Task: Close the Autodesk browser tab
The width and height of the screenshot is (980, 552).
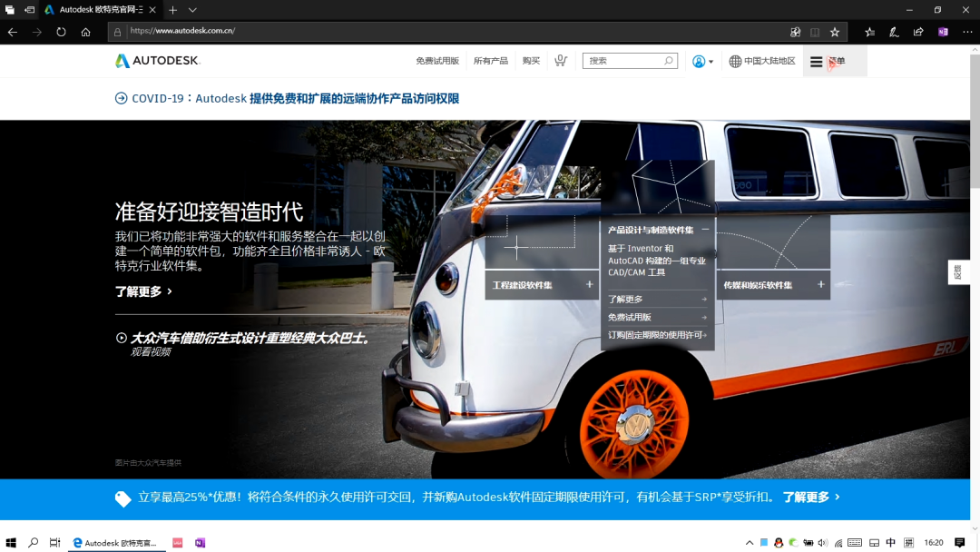Action: coord(152,10)
